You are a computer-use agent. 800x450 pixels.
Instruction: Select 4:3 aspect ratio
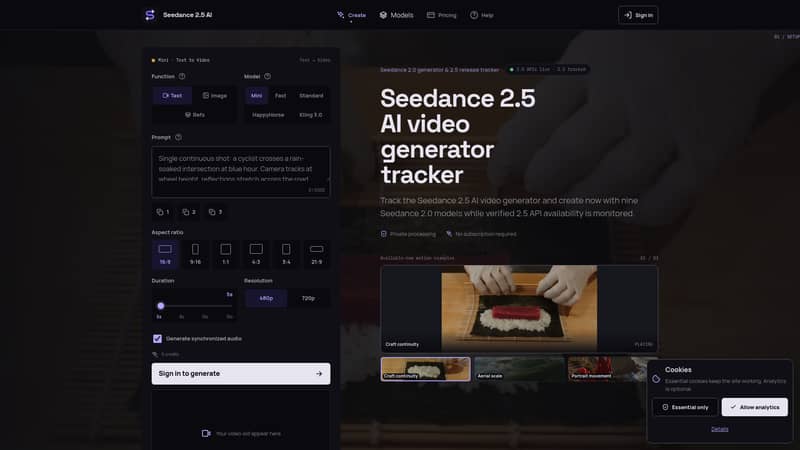tap(256, 254)
